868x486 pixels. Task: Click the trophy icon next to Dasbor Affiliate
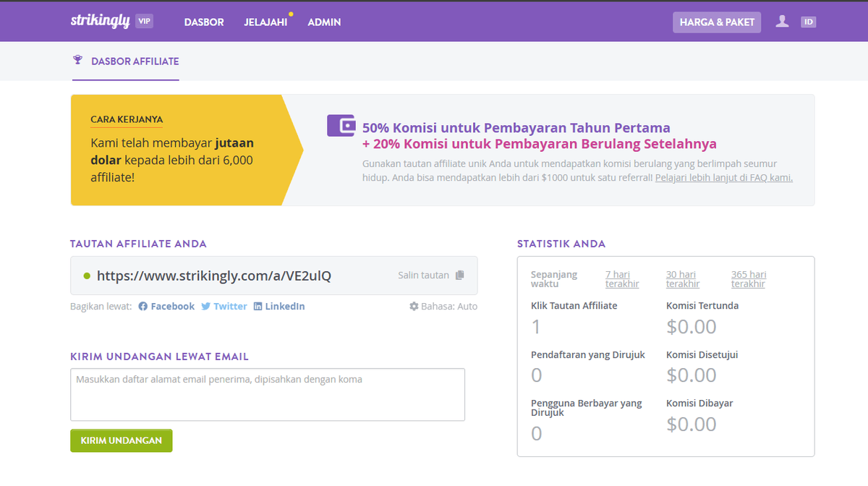tap(77, 61)
